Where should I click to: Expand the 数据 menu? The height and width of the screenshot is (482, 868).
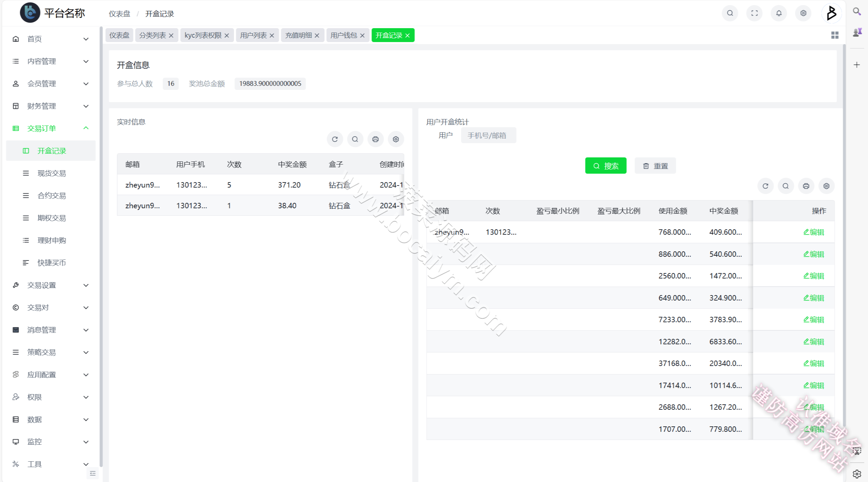(x=51, y=420)
